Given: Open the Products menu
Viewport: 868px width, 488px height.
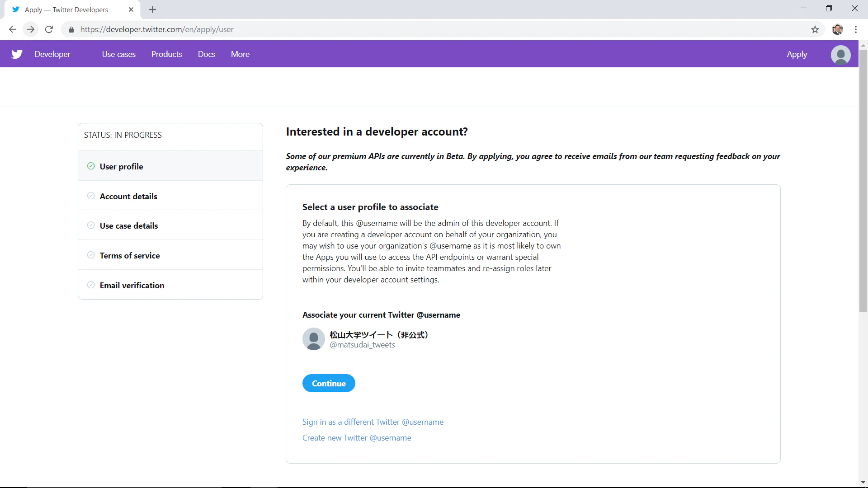Looking at the screenshot, I should [x=167, y=54].
